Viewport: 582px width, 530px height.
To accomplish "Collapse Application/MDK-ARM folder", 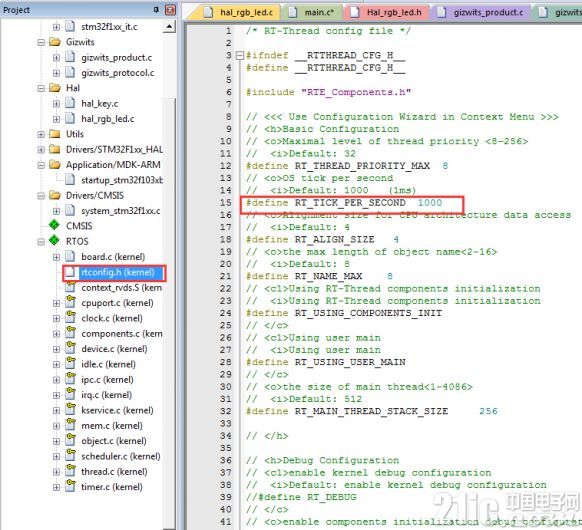I will (x=41, y=165).
